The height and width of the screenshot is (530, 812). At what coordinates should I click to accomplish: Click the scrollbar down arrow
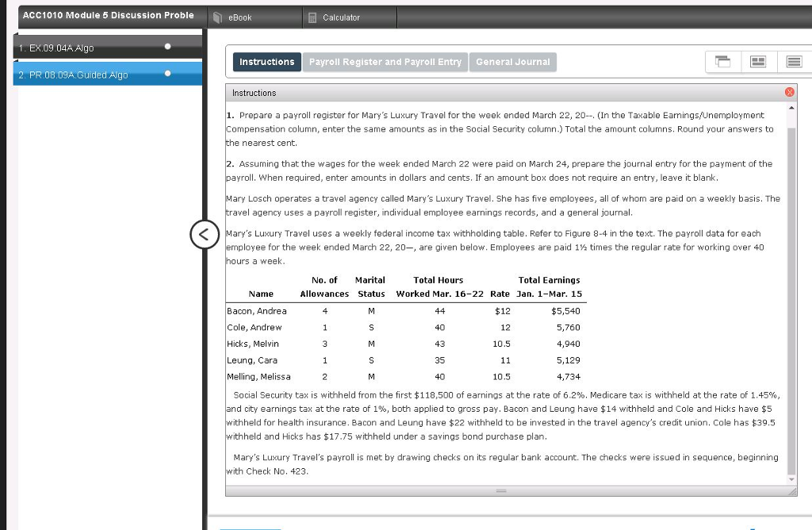click(x=791, y=478)
